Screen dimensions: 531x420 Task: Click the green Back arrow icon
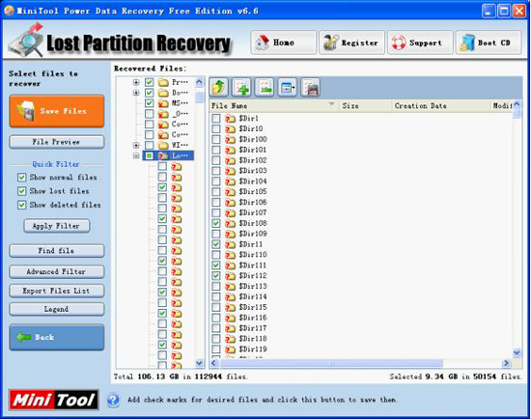(23, 337)
